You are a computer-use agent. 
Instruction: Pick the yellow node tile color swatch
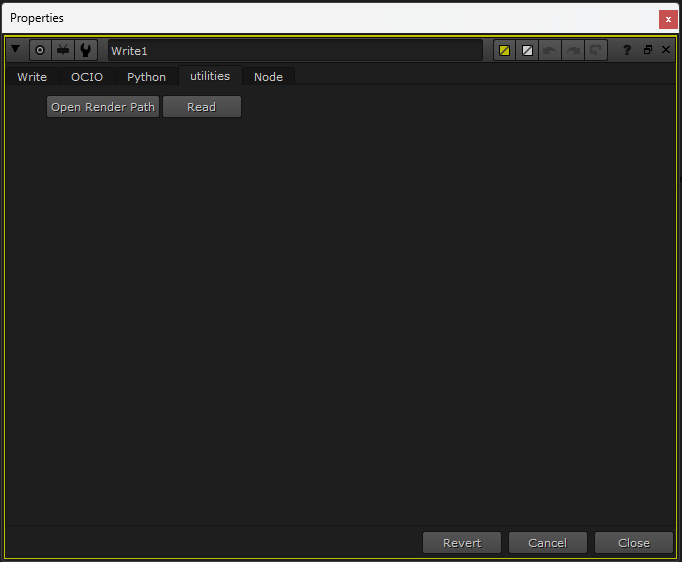point(505,50)
